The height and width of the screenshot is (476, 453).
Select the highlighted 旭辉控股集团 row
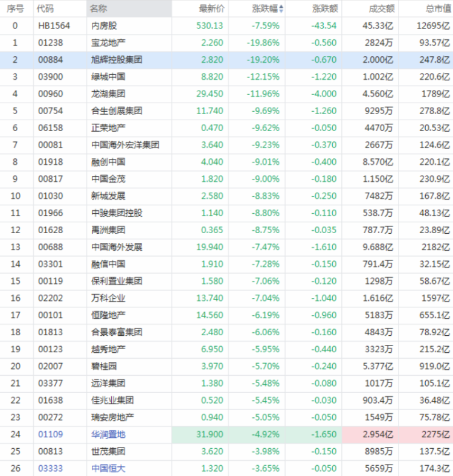click(226, 60)
